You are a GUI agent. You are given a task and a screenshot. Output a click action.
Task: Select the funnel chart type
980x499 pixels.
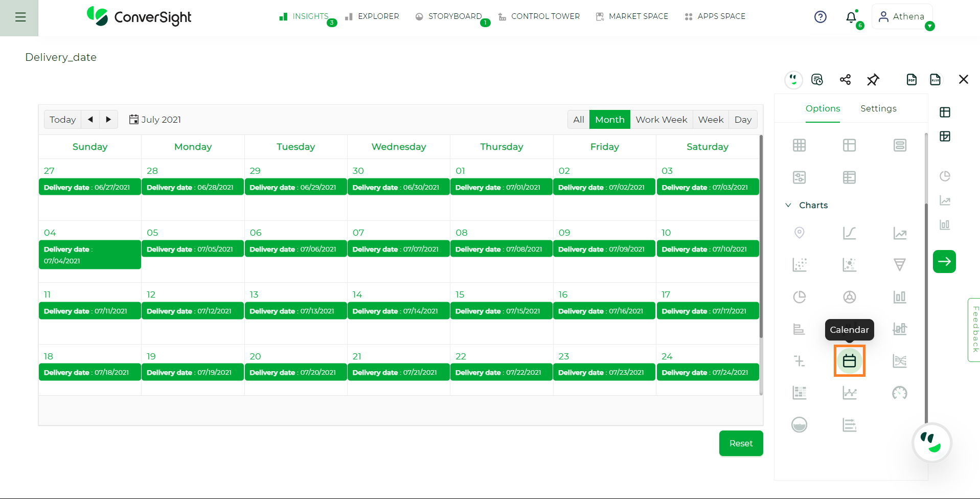point(899,264)
